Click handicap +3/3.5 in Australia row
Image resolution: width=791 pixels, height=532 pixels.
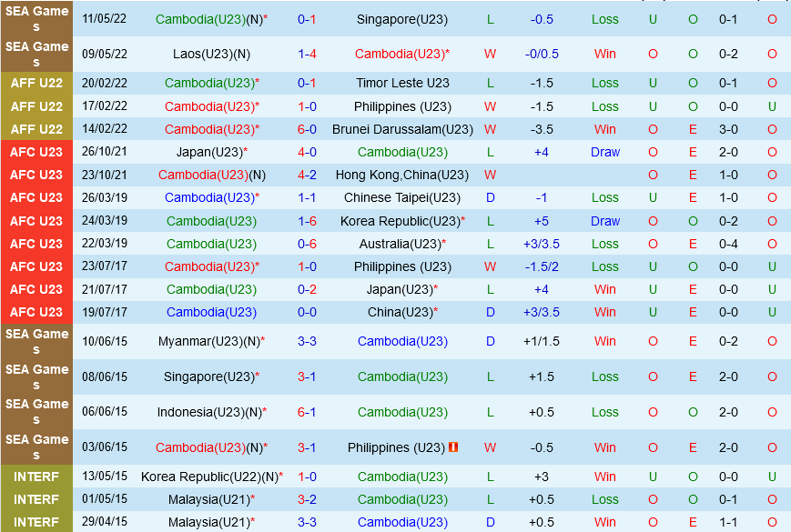pyautogui.click(x=542, y=244)
